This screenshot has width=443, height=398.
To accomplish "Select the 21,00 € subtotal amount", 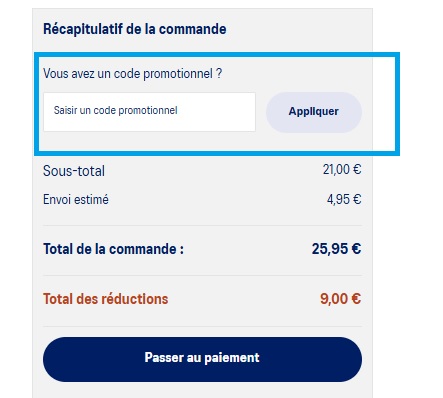I will 342,169.
